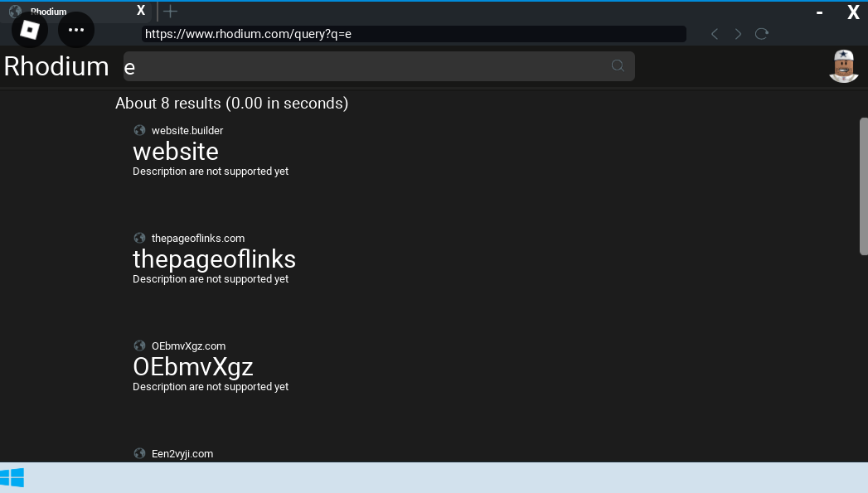Open the Windows Start menu

[x=12, y=478]
